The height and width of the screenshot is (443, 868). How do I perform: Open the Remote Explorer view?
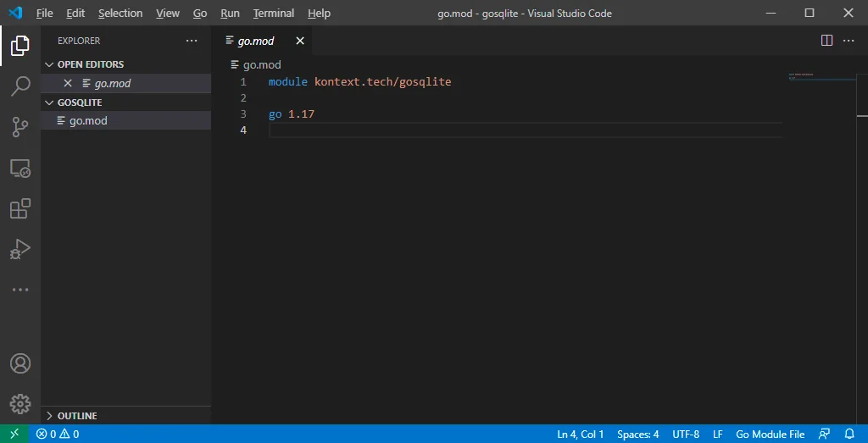(20, 168)
